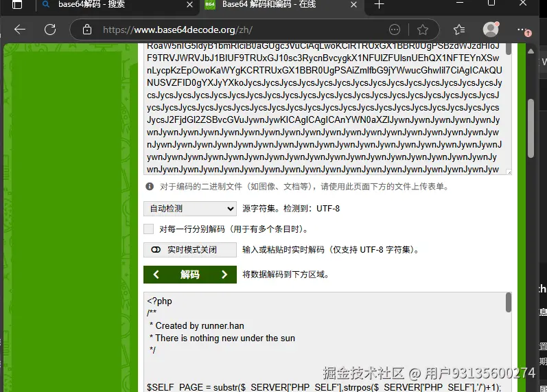Click into the decoded PHP output area

pyautogui.click(x=325, y=342)
